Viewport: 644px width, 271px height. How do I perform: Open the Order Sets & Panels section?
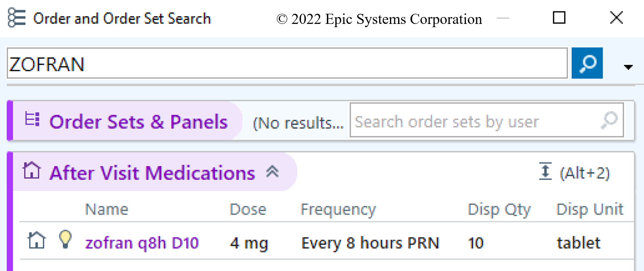click(x=138, y=122)
